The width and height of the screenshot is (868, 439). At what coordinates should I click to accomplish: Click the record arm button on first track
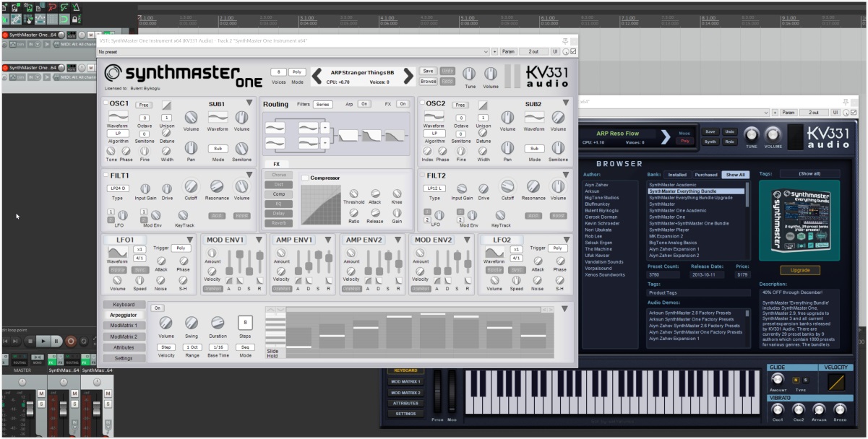pyautogui.click(x=6, y=35)
